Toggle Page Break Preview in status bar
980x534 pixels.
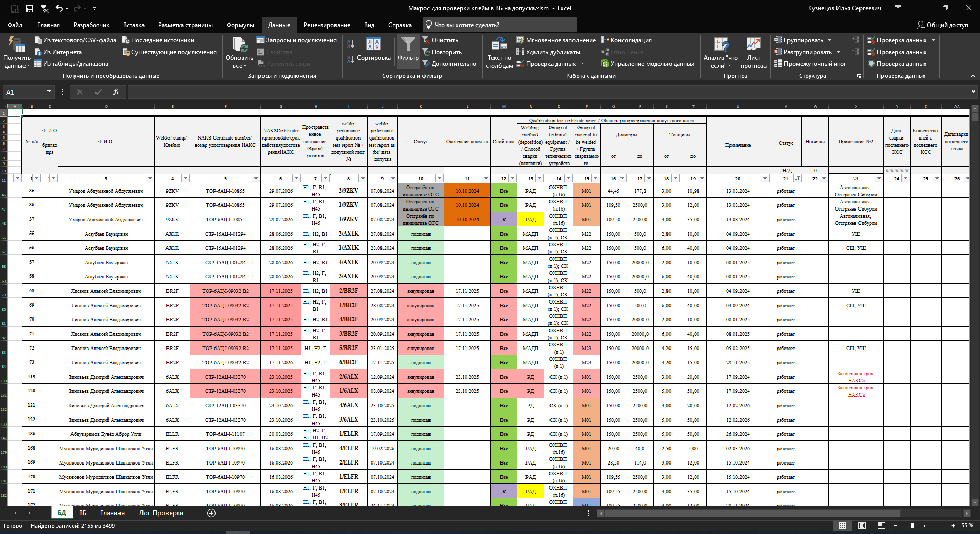click(881, 526)
